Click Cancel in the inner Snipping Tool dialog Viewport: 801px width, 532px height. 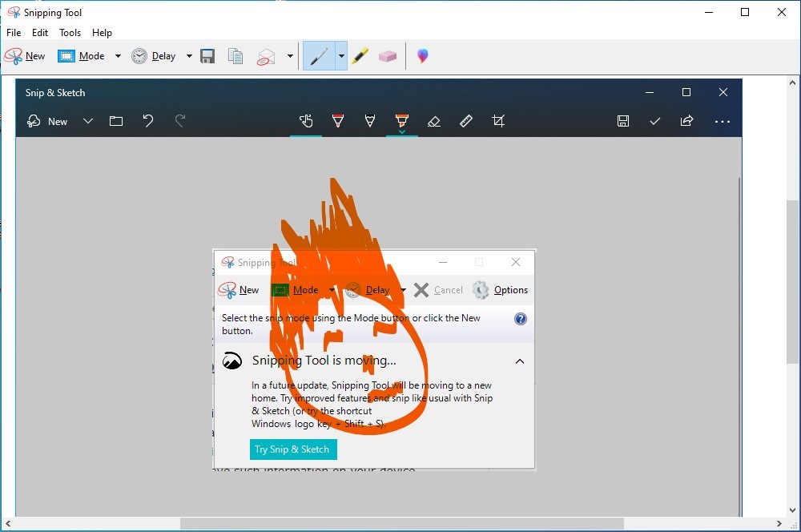(438, 290)
